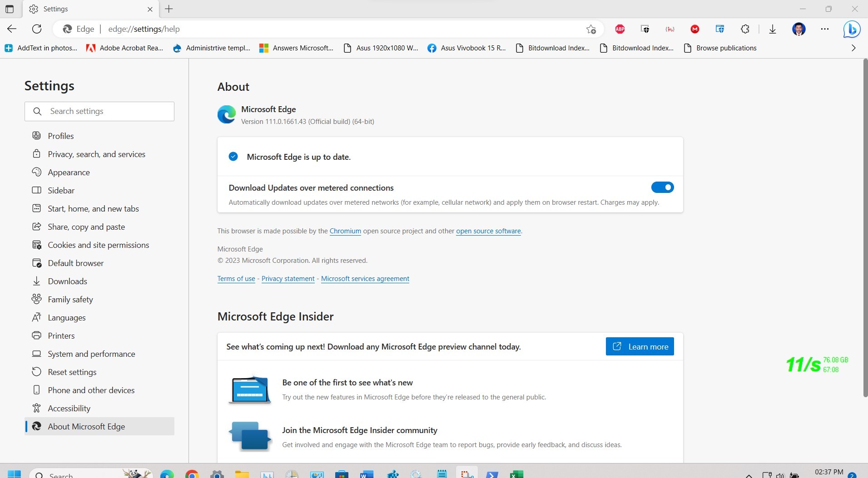The width and height of the screenshot is (868, 478).
Task: Open a new tab with plus button
Action: tap(169, 9)
